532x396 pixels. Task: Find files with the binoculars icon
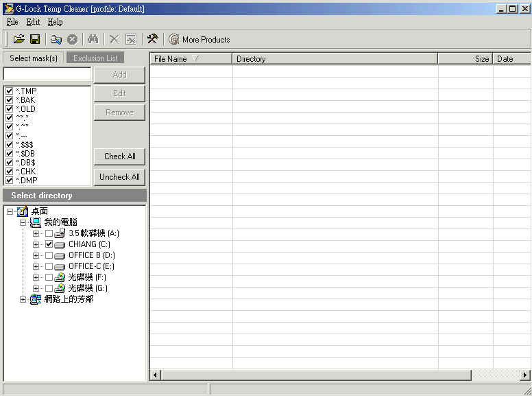[93, 39]
